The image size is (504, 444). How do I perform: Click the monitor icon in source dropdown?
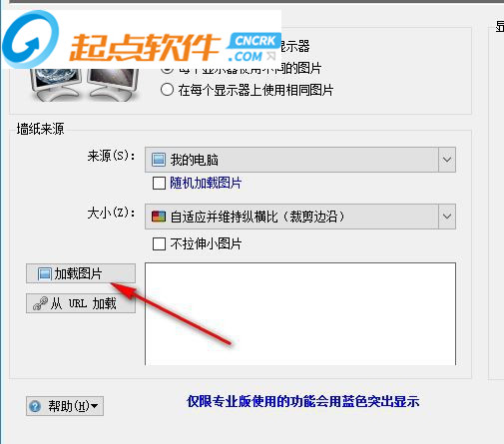click(159, 160)
